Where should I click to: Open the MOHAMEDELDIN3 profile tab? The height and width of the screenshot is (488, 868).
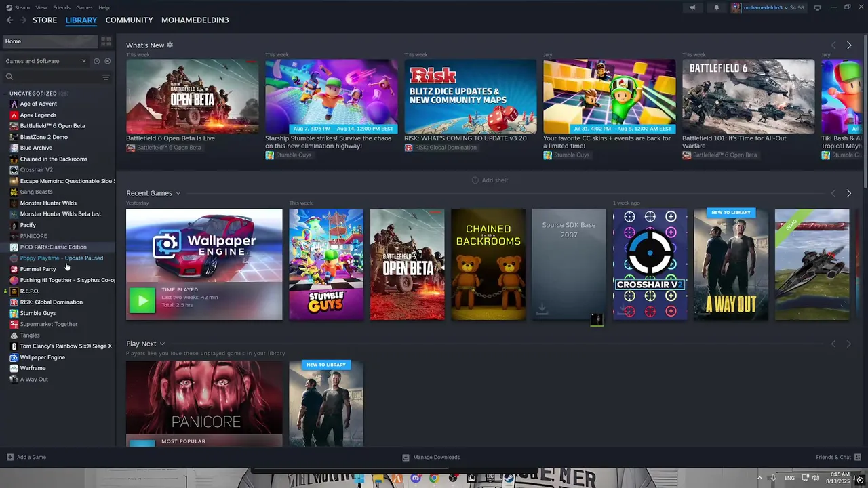tap(195, 20)
